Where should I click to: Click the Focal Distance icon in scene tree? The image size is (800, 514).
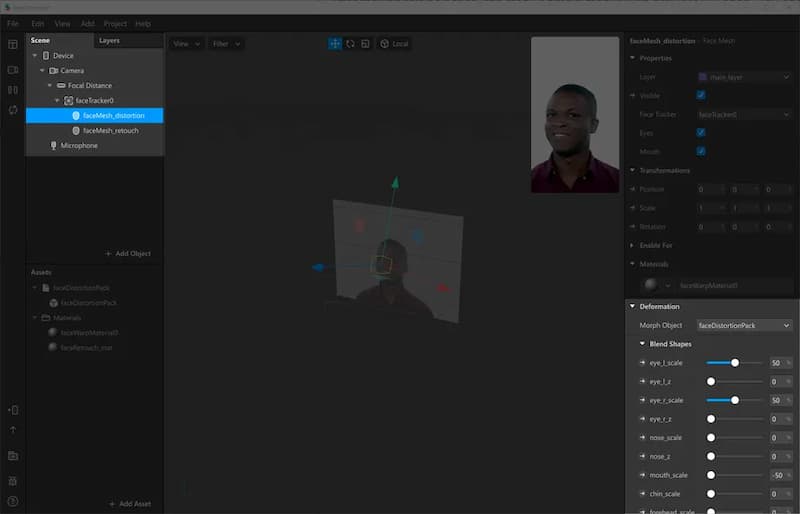(x=61, y=85)
